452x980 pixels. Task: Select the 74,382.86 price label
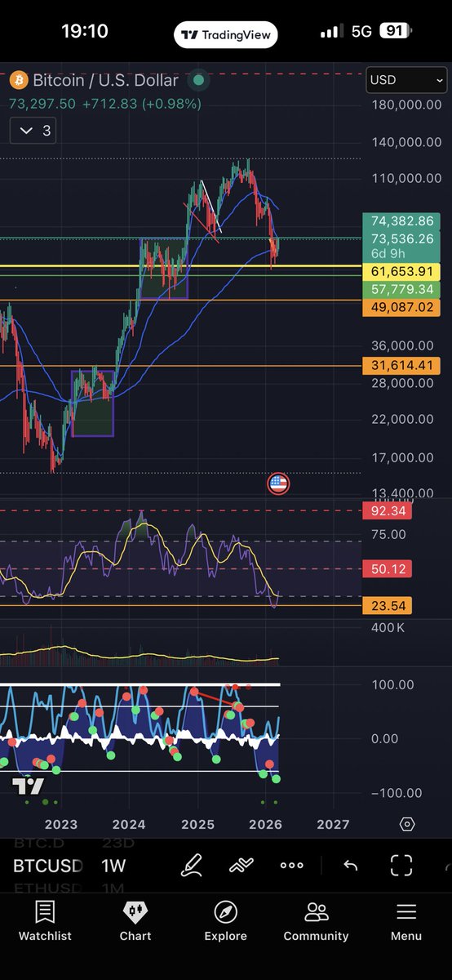tap(403, 220)
